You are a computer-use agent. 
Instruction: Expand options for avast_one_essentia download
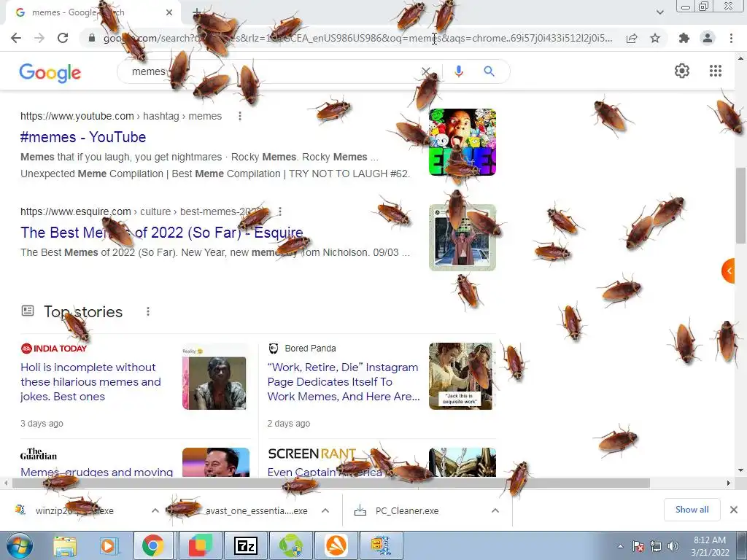pyautogui.click(x=325, y=510)
